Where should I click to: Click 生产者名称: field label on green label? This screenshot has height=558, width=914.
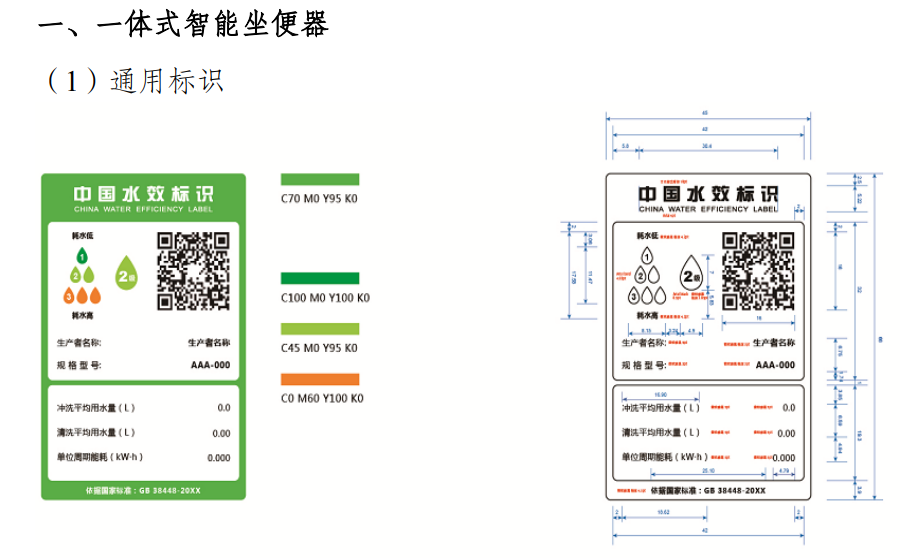[79, 343]
